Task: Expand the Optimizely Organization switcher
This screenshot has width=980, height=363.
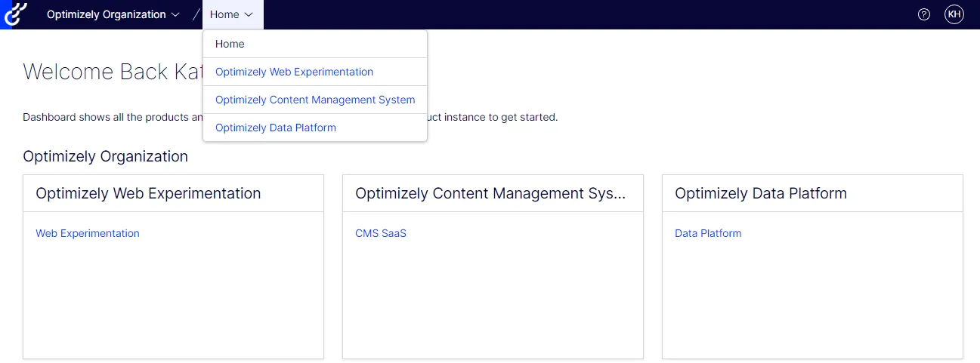Action: click(x=113, y=14)
